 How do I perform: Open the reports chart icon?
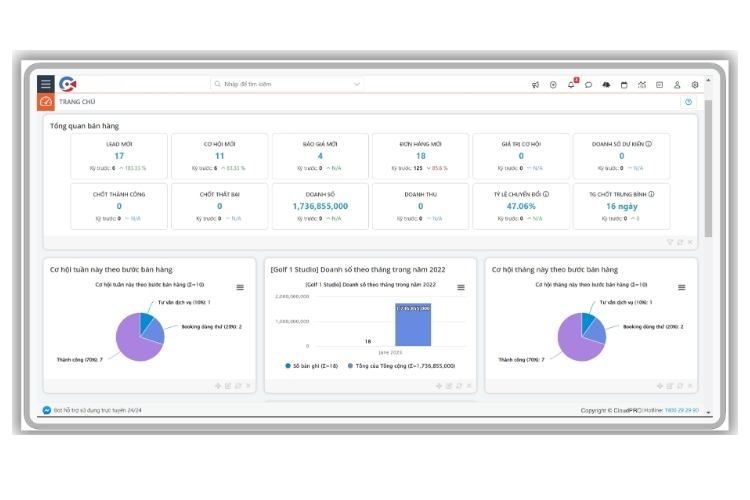click(x=642, y=85)
